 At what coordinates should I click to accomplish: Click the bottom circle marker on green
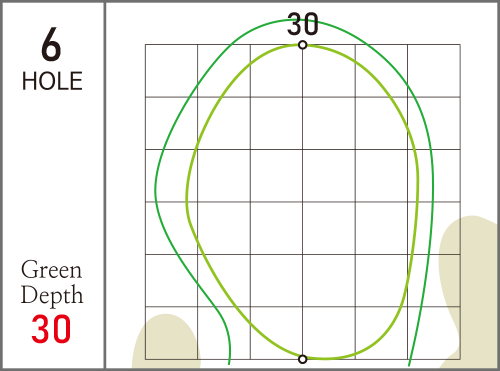pyautogui.click(x=302, y=359)
